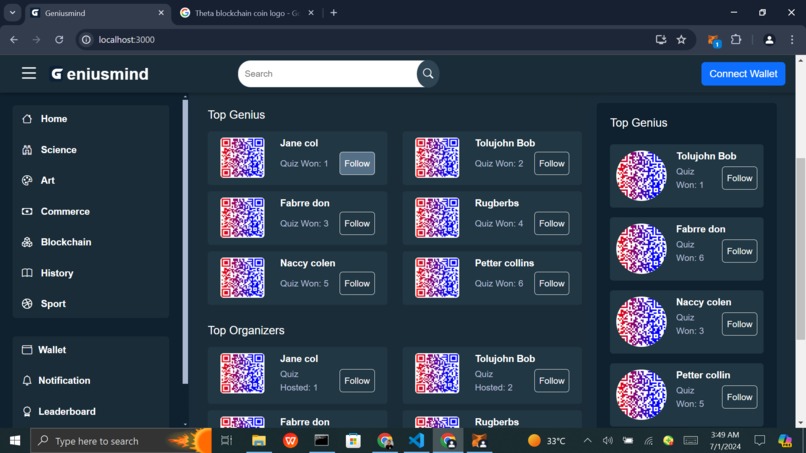806x453 pixels.
Task: Open Visual Studio Code from the taskbar
Action: tap(416, 441)
